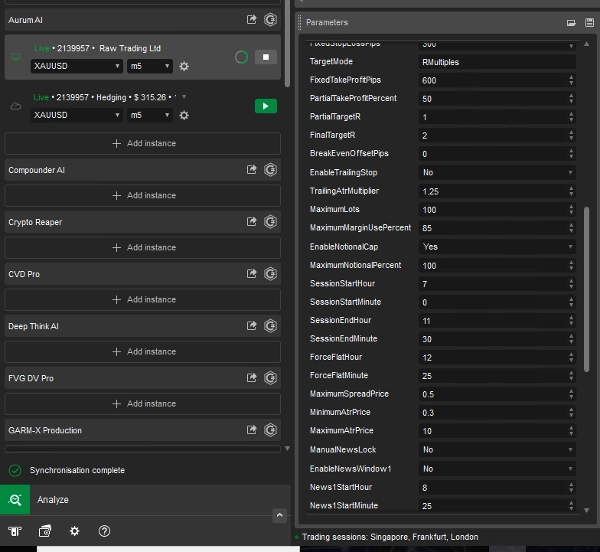
Task: Click the green monitor icon of Raw Trading instance
Action: (x=15, y=57)
